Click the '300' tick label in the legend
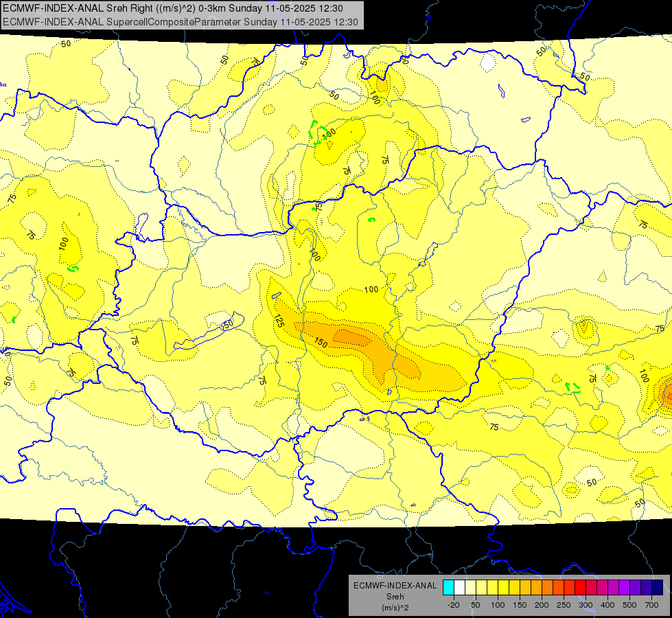Image resolution: width=672 pixels, height=618 pixels. point(586,605)
